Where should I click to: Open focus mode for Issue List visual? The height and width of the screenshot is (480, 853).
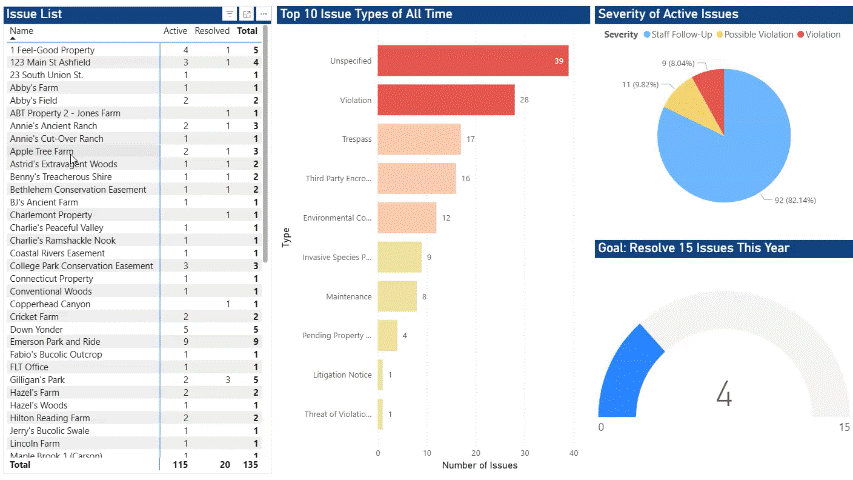pos(247,14)
